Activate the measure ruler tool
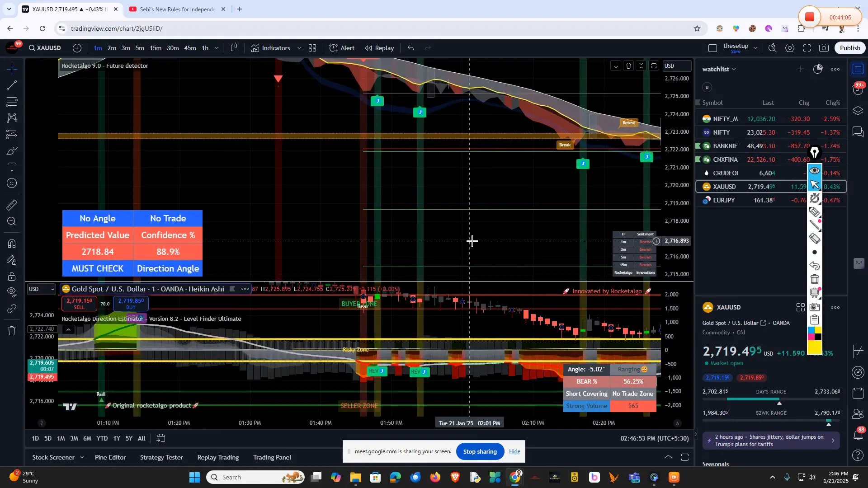The image size is (868, 488). pos(12,205)
